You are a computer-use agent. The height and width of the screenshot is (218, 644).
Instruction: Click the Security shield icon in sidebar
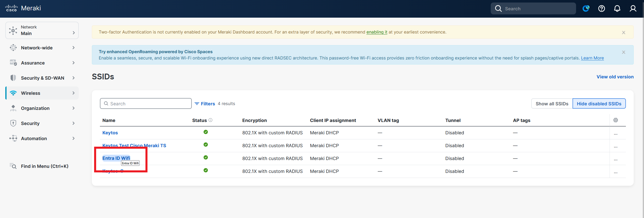tap(13, 123)
